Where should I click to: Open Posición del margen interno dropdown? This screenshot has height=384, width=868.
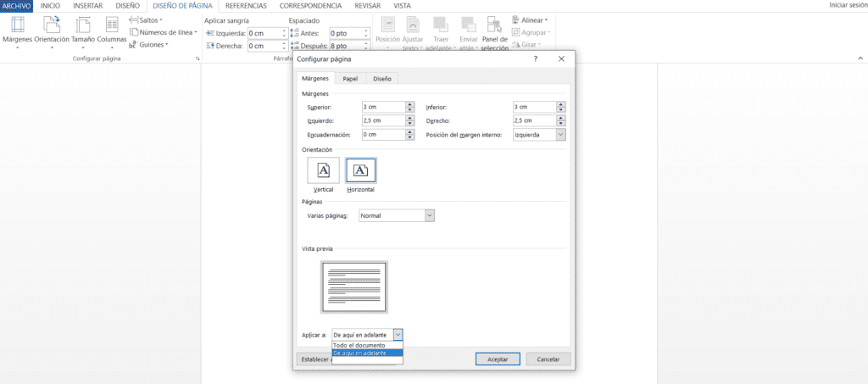tap(560, 135)
